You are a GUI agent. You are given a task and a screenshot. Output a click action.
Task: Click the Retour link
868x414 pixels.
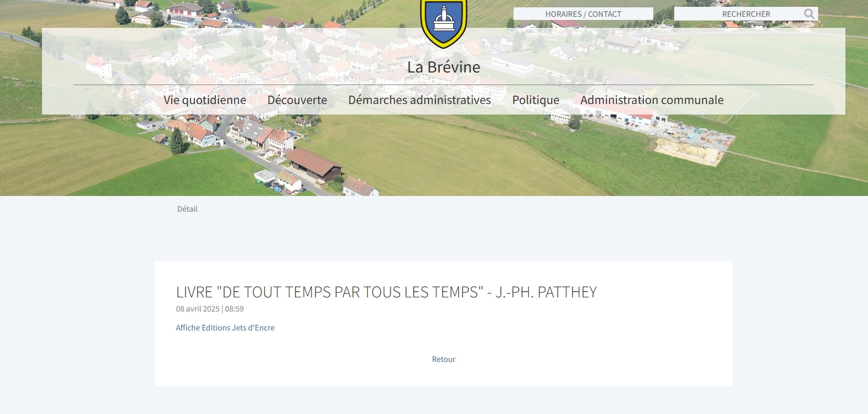tap(444, 359)
